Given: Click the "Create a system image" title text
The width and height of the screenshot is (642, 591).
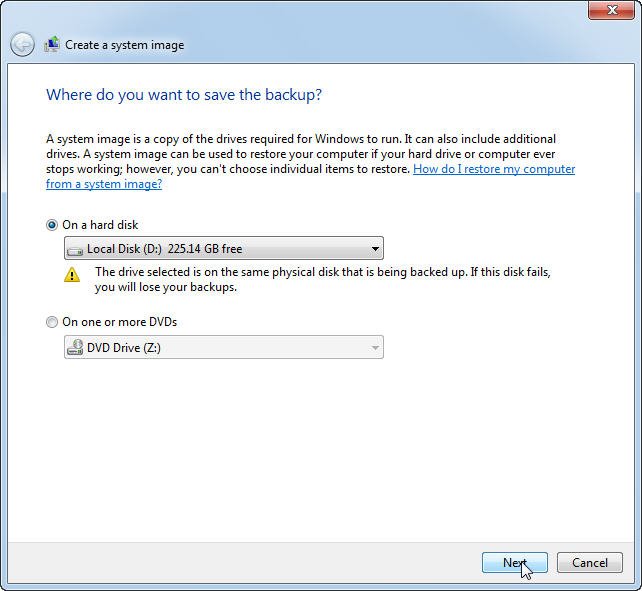Looking at the screenshot, I should (125, 45).
